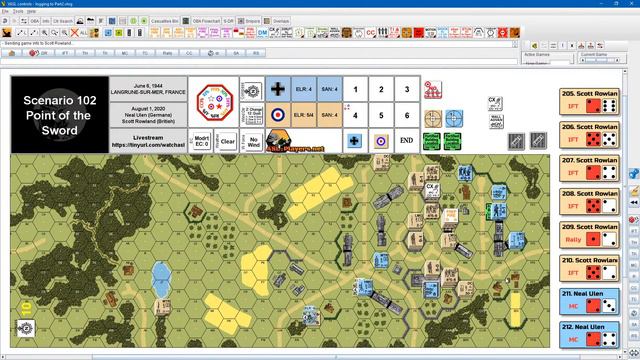Click the MC dice button
Image resolution: width=640 pixels, height=360 pixels.
[x=125, y=53]
